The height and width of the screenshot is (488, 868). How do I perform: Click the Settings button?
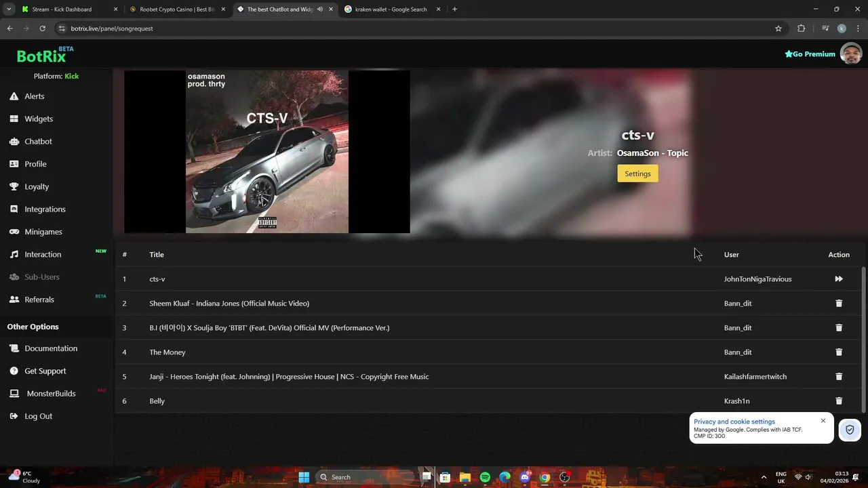(x=637, y=174)
